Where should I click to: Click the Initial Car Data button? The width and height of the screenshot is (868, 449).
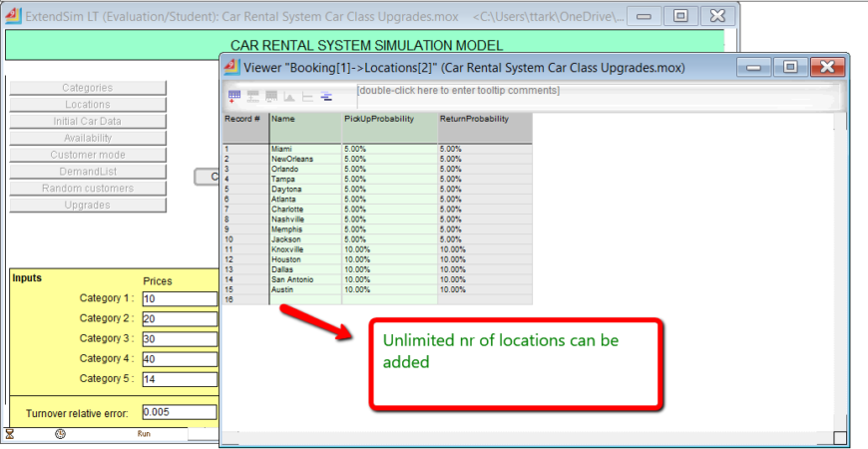(x=88, y=122)
